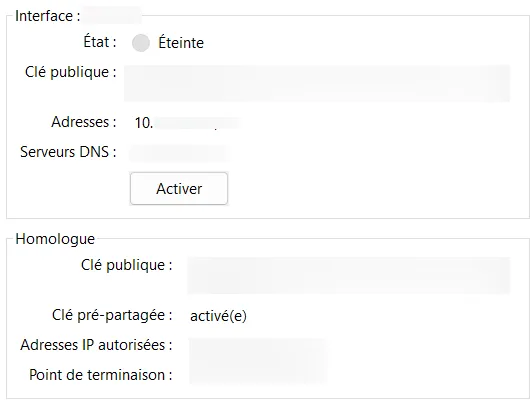The image size is (530, 400).
Task: Click the Adresses label
Action: 84,122
